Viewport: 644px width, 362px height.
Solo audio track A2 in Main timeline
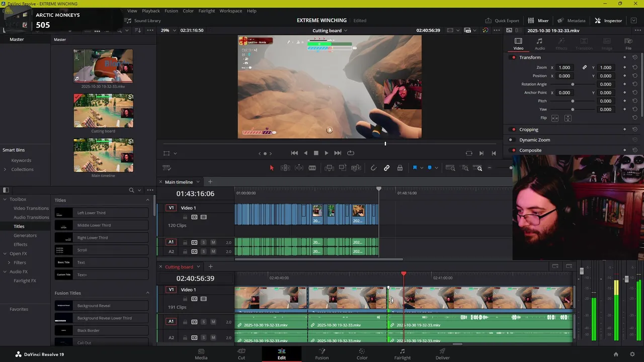[x=203, y=251]
